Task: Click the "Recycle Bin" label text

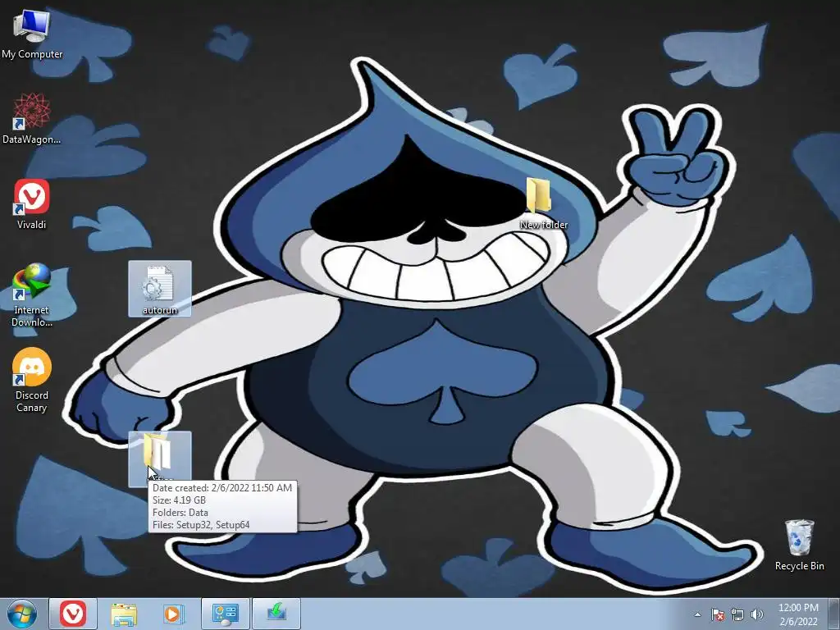Action: [x=799, y=566]
